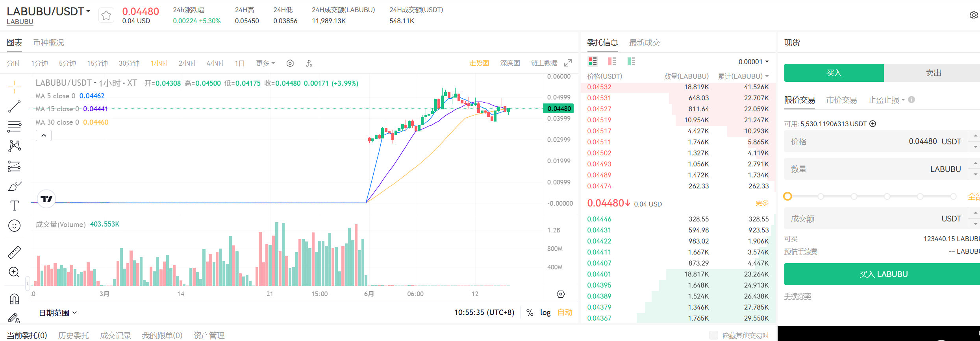The height and width of the screenshot is (341, 980).
Task: Open chart axis settings gear icon
Action: (561, 294)
